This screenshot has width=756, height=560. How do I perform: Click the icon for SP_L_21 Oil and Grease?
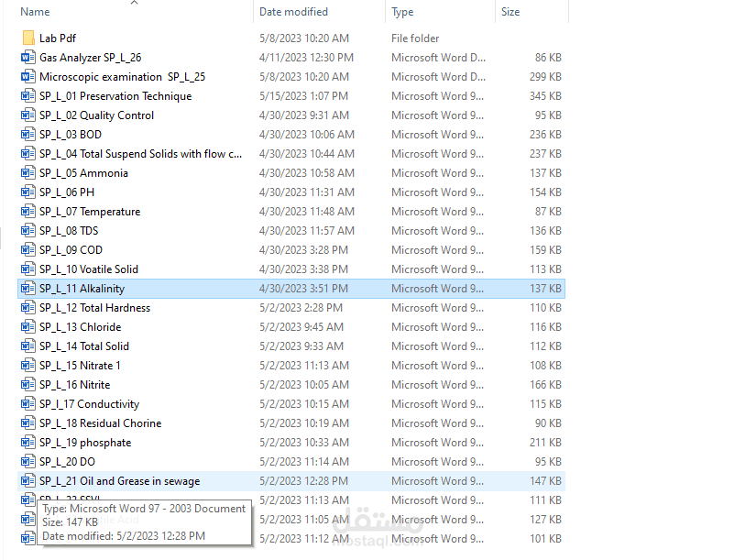point(28,481)
